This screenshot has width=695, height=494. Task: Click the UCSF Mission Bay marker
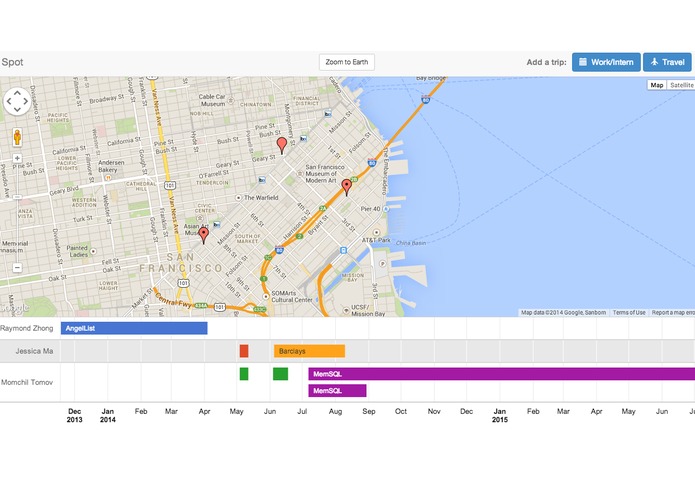[346, 311]
